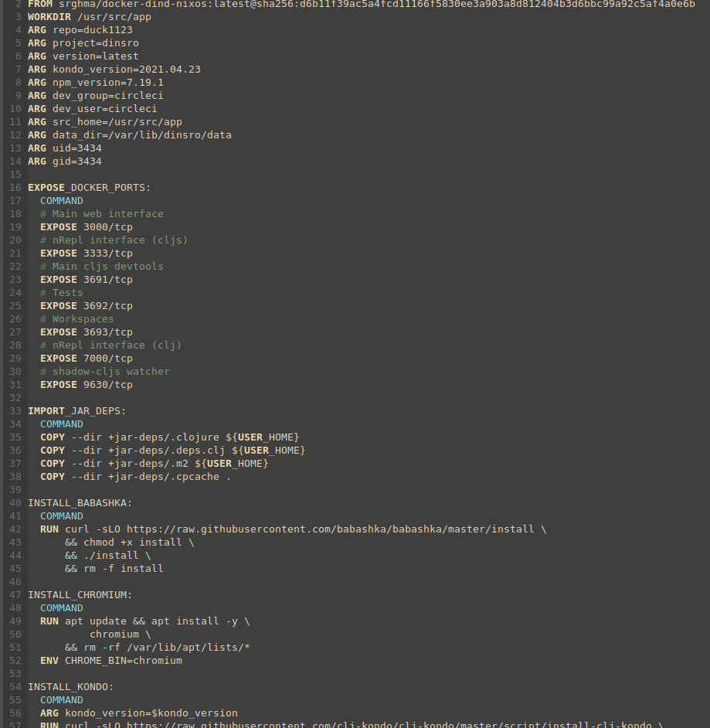Click the '# Main web interface' comment
The width and height of the screenshot is (710, 728).
pos(102,214)
